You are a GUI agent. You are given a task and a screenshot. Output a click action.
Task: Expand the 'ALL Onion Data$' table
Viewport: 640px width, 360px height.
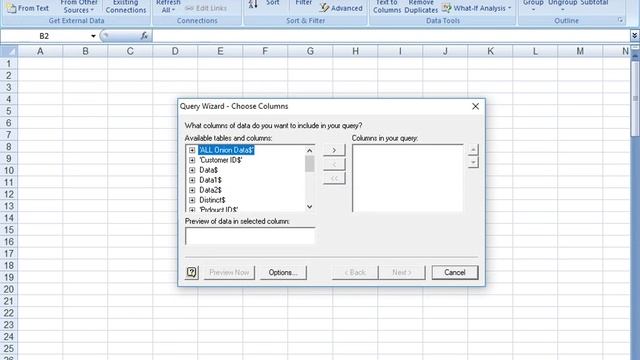tap(192, 150)
